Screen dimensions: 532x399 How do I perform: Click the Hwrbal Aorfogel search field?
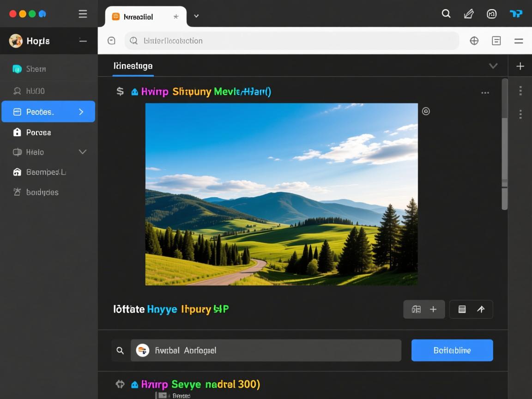pyautogui.click(x=266, y=351)
